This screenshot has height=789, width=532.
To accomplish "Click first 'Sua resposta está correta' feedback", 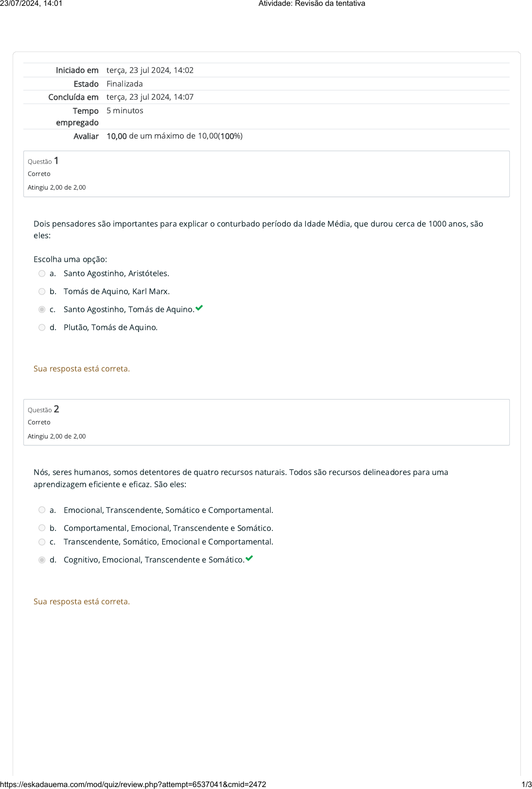I will click(82, 368).
